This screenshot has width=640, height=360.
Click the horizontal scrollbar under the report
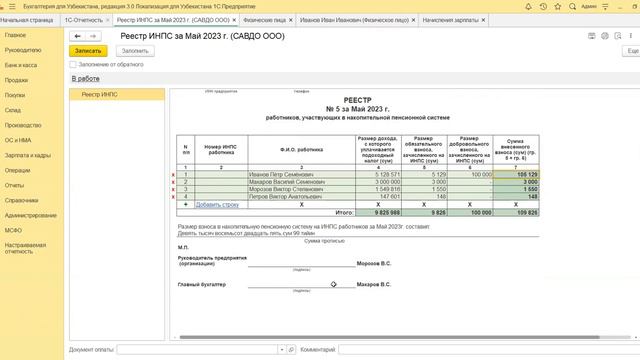[389, 337]
